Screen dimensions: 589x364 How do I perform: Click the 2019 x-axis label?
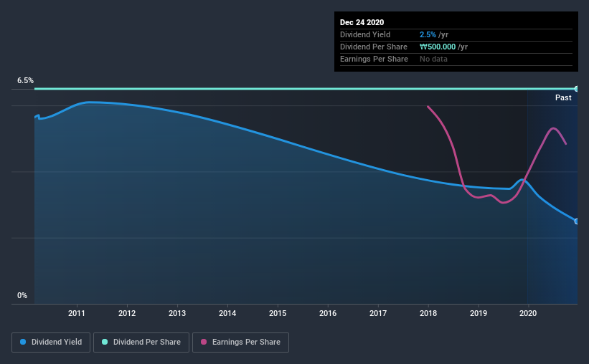479,313
